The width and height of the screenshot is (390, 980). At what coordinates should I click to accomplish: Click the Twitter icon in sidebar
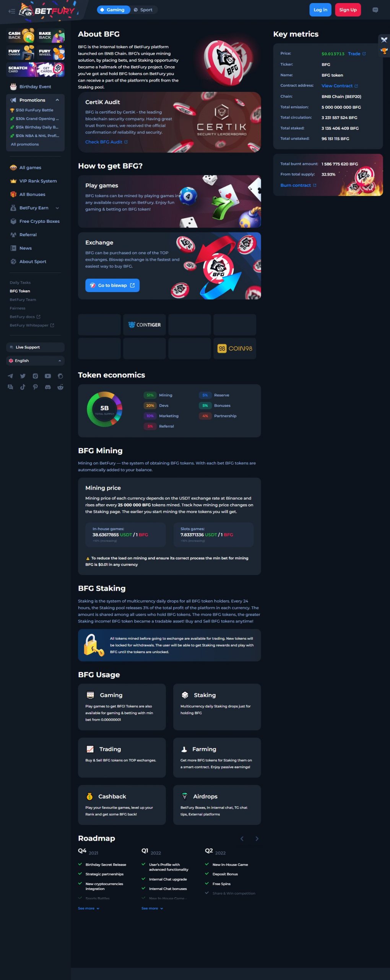point(23,376)
